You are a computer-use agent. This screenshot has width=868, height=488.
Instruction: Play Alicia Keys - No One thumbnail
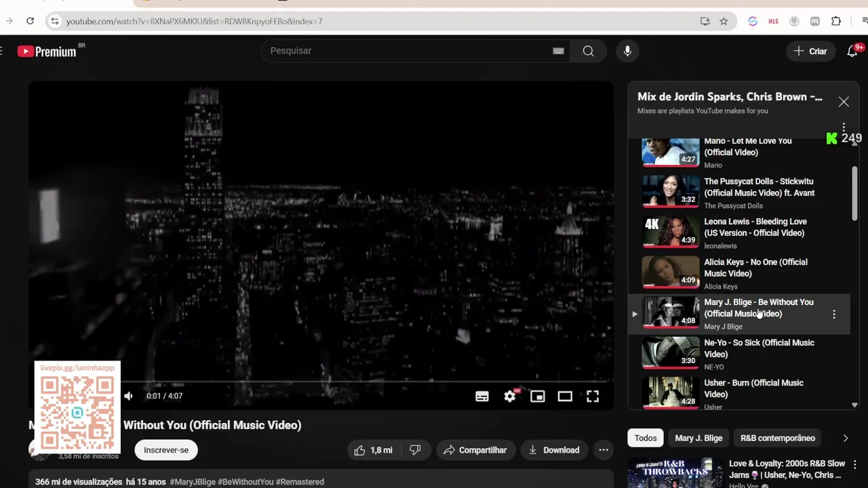pyautogui.click(x=671, y=272)
